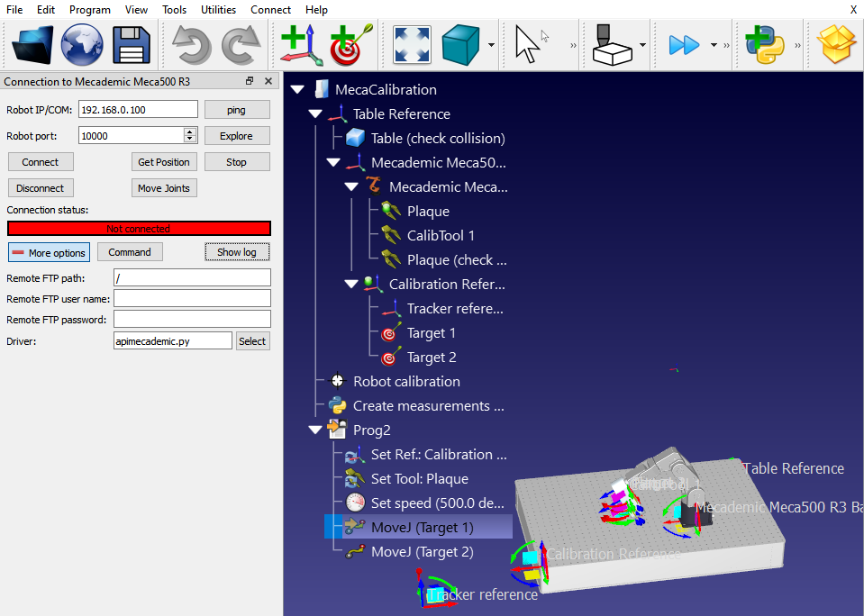Collapse the Table Reference node
The width and height of the screenshot is (864, 616).
[315, 114]
